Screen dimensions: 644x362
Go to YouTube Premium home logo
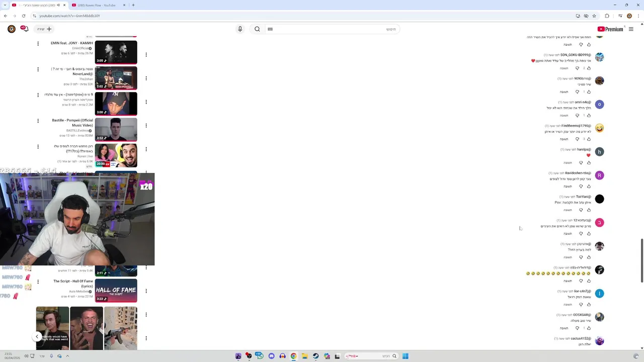coord(610,29)
